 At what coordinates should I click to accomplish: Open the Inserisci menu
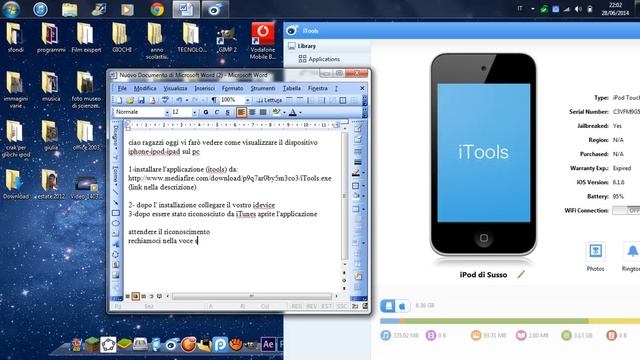(x=204, y=88)
